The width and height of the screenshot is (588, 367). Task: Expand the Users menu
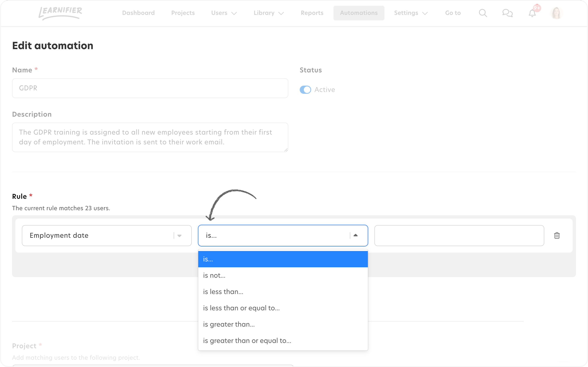tap(224, 13)
